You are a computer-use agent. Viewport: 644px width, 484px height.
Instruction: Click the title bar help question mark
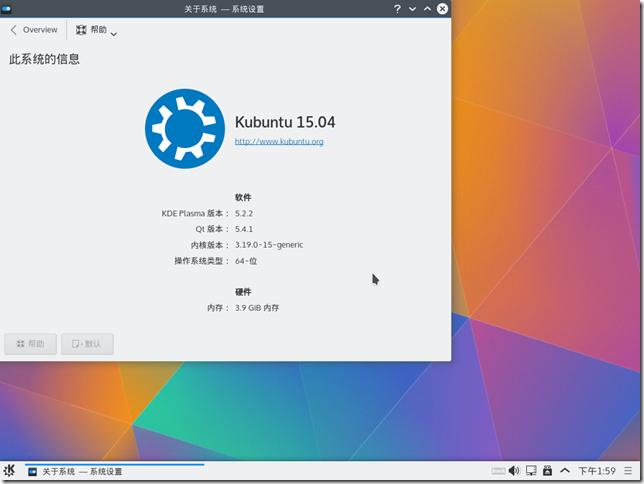click(397, 9)
